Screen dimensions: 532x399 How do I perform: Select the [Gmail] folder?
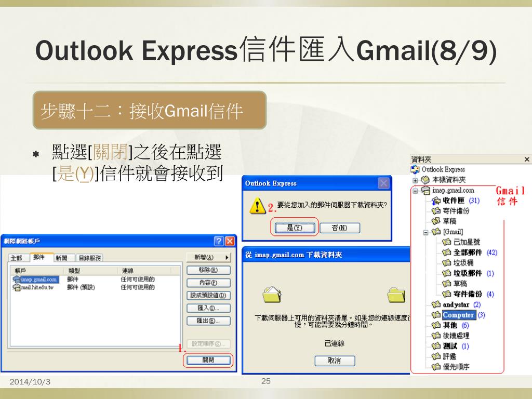coord(453,232)
